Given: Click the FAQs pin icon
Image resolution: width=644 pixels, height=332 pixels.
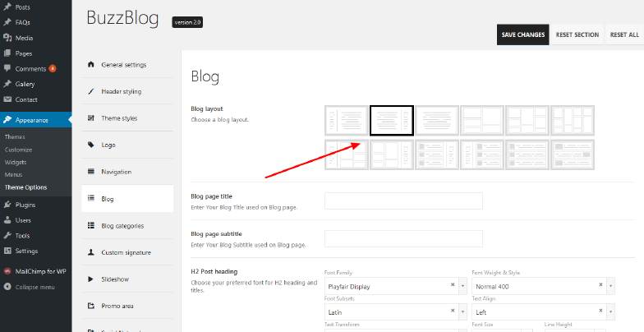Looking at the screenshot, I should 7,22.
